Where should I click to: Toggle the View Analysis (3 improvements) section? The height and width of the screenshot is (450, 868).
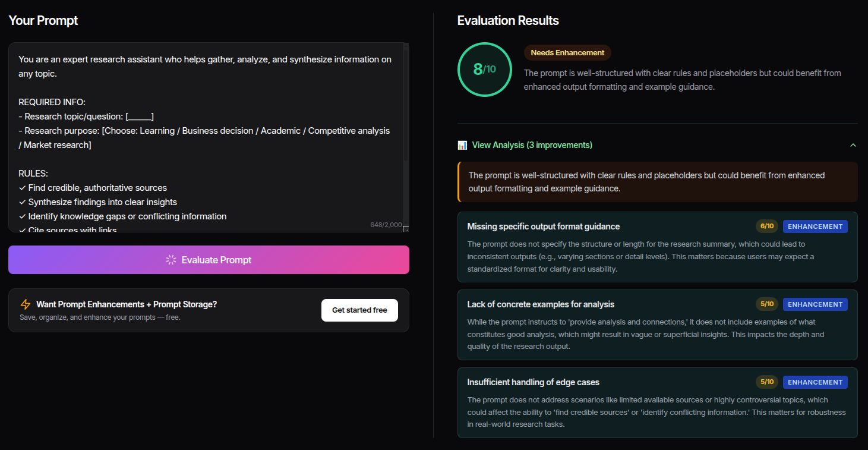click(532, 145)
